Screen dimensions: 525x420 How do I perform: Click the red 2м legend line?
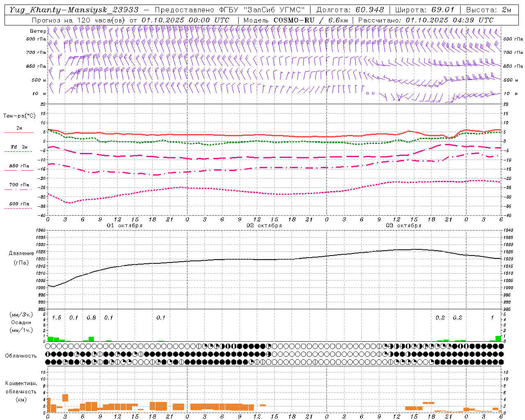tap(19, 132)
